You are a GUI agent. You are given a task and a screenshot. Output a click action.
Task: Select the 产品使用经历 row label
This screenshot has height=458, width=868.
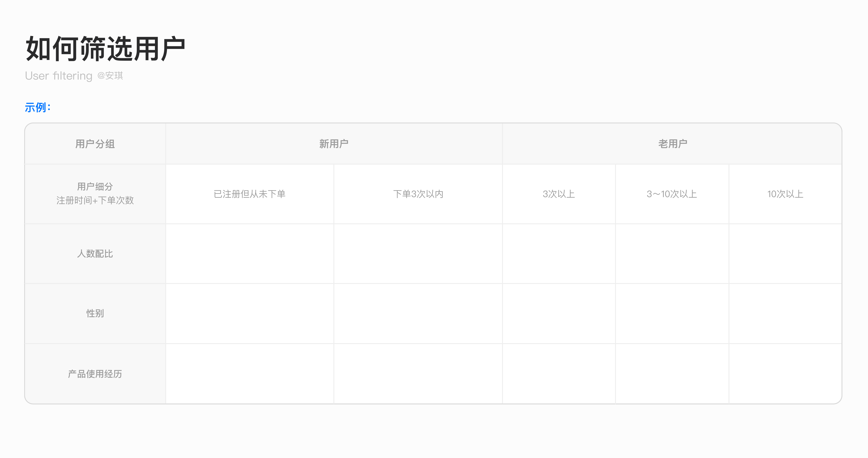(95, 374)
